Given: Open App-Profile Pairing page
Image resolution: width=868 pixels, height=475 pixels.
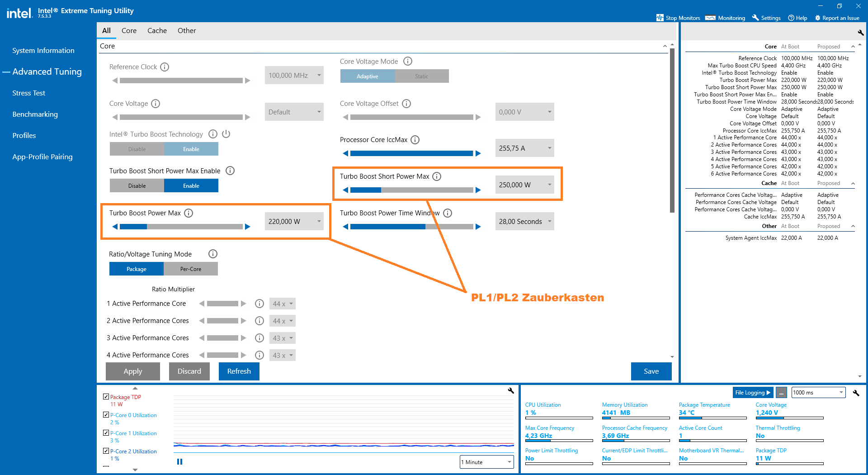Looking at the screenshot, I should point(42,157).
